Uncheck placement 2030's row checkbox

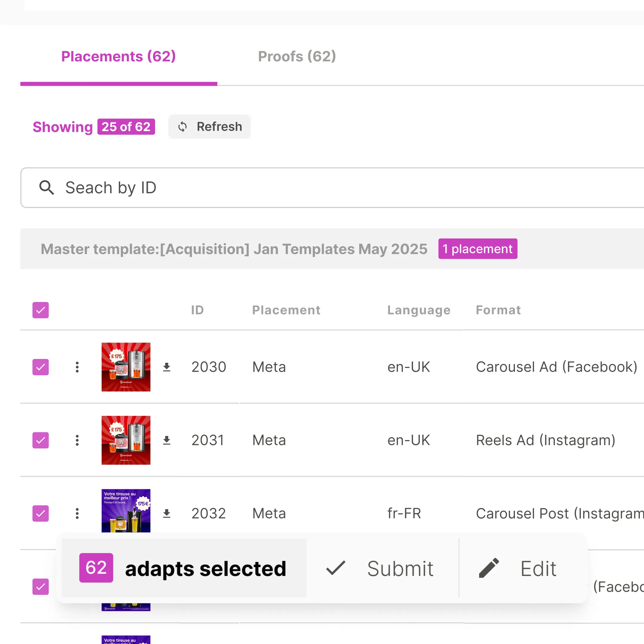click(40, 367)
